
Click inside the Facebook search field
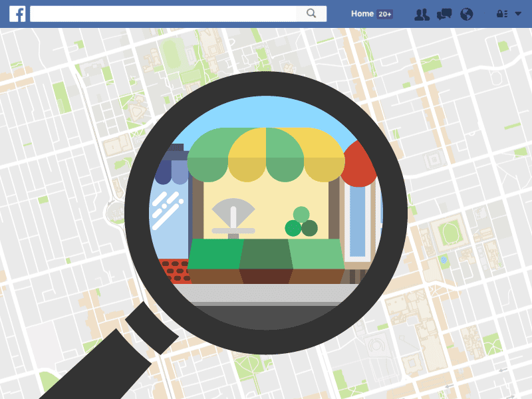click(163, 13)
